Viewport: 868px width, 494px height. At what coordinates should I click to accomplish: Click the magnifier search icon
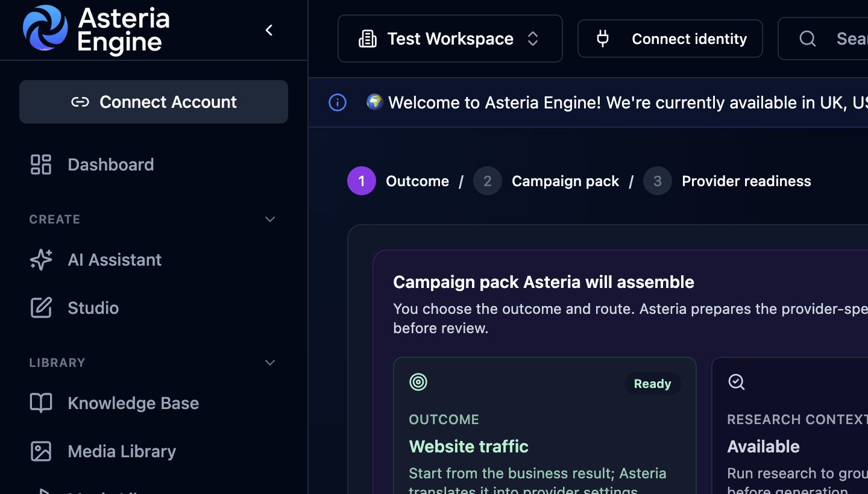808,39
